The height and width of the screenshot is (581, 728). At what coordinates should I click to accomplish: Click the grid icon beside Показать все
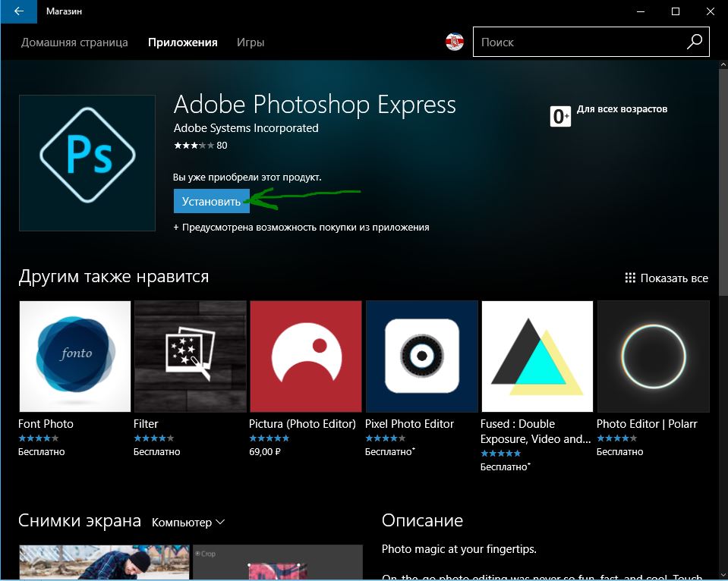(x=630, y=278)
